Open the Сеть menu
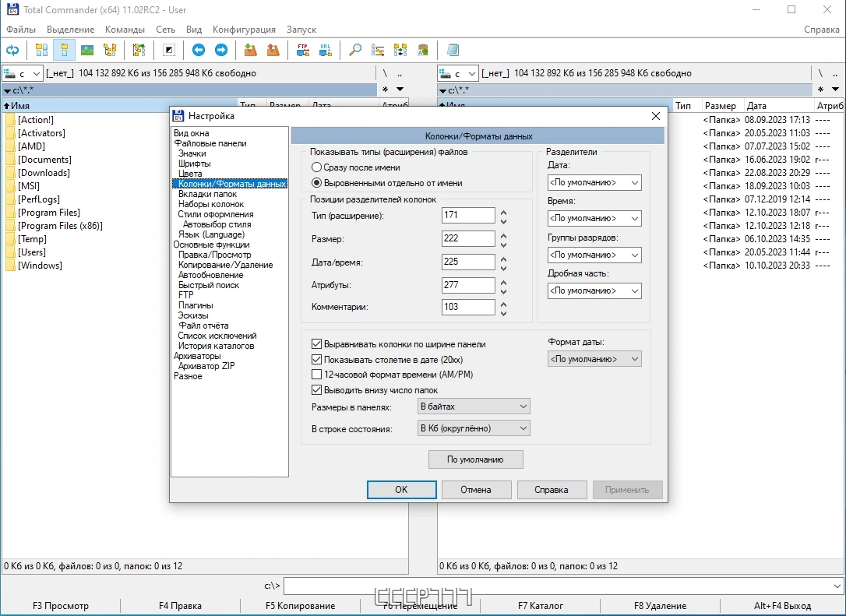This screenshot has height=616, width=846. 166,29
